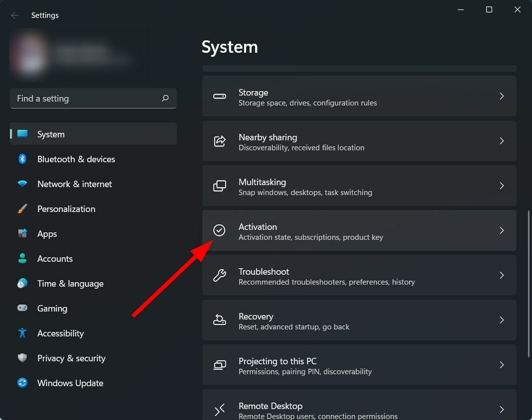Click the Activation checkmark icon

point(219,230)
